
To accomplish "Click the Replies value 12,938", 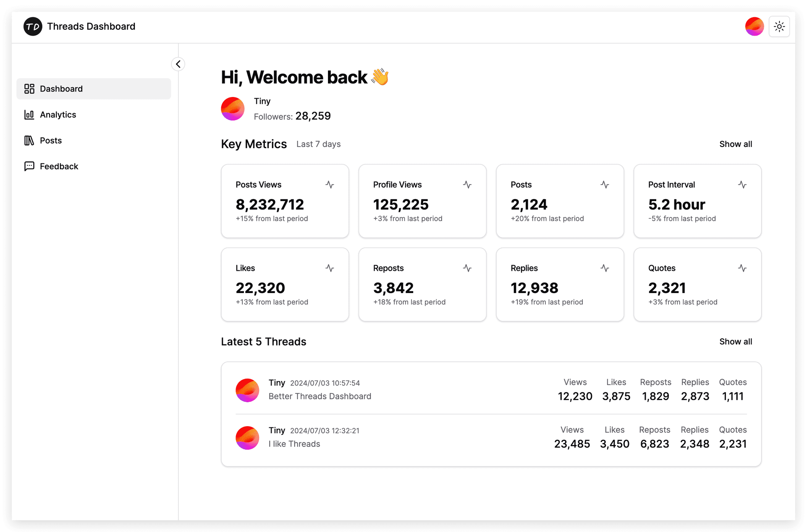I will tap(534, 288).
